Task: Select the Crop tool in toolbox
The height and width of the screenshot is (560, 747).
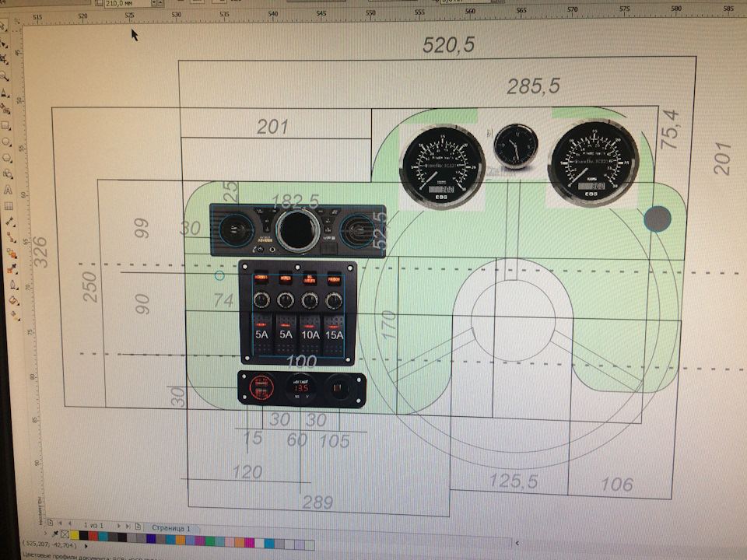Action: [3, 59]
